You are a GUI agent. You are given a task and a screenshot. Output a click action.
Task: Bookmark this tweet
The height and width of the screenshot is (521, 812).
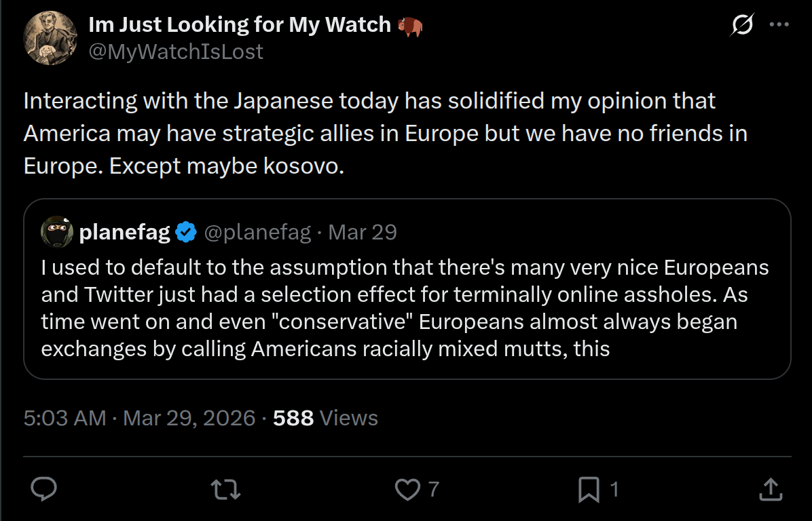pos(589,489)
